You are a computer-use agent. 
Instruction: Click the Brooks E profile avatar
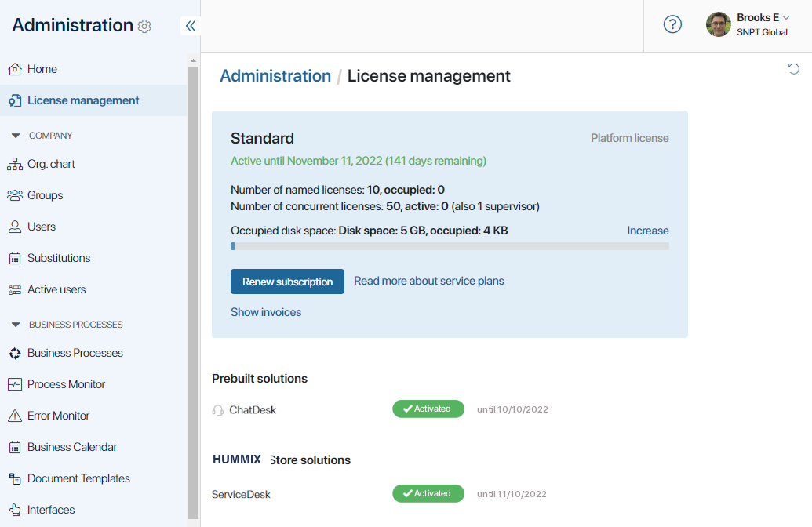pos(719,24)
